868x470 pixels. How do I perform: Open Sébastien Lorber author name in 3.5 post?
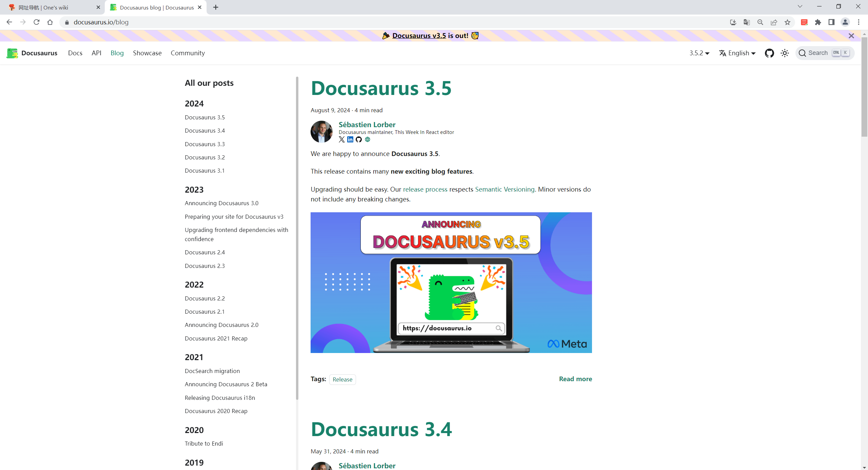click(x=367, y=124)
